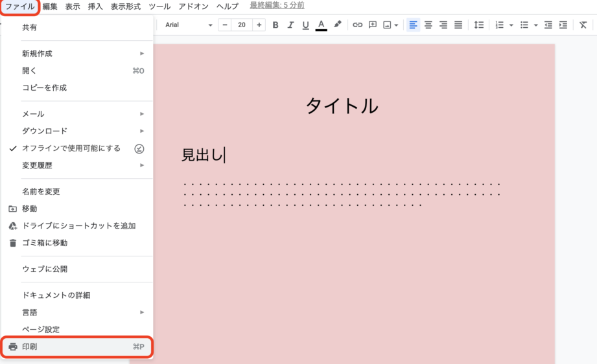Toggle オフラインで使用可能にする option
This screenshot has height=364, width=597.
click(x=77, y=148)
